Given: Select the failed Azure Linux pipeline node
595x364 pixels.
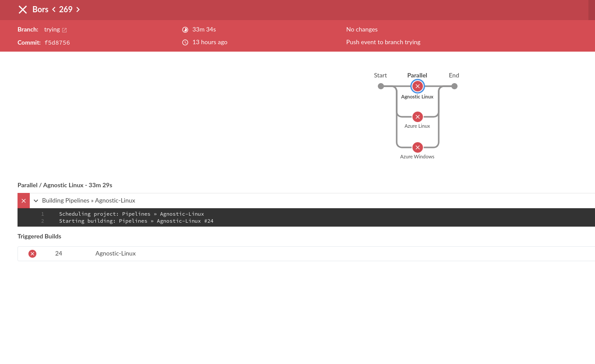Looking at the screenshot, I should (417, 117).
